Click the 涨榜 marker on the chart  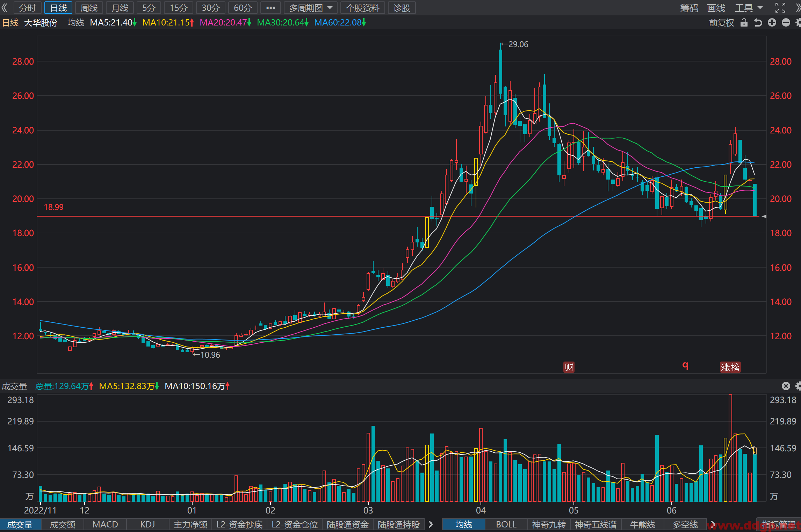730,367
